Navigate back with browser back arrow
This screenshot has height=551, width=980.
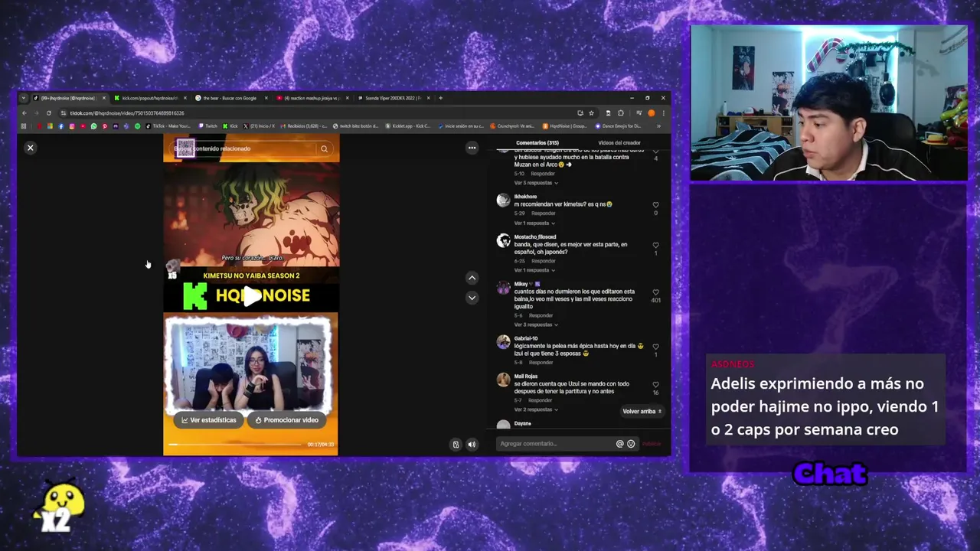click(x=24, y=113)
